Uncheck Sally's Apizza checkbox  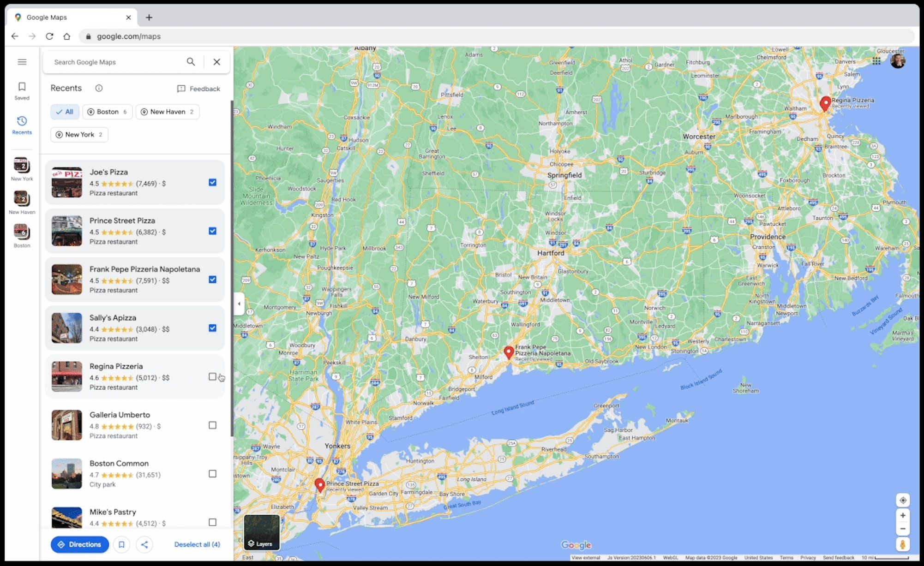(212, 328)
